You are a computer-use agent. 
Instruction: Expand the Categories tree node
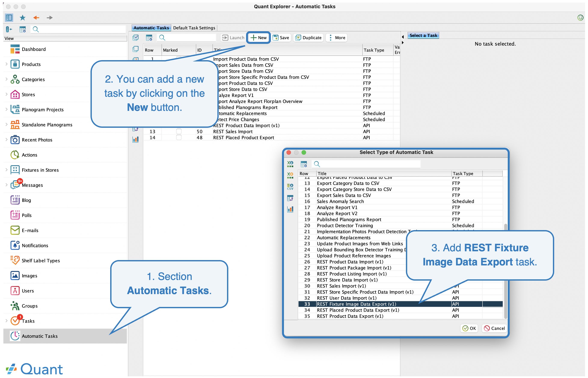point(6,79)
